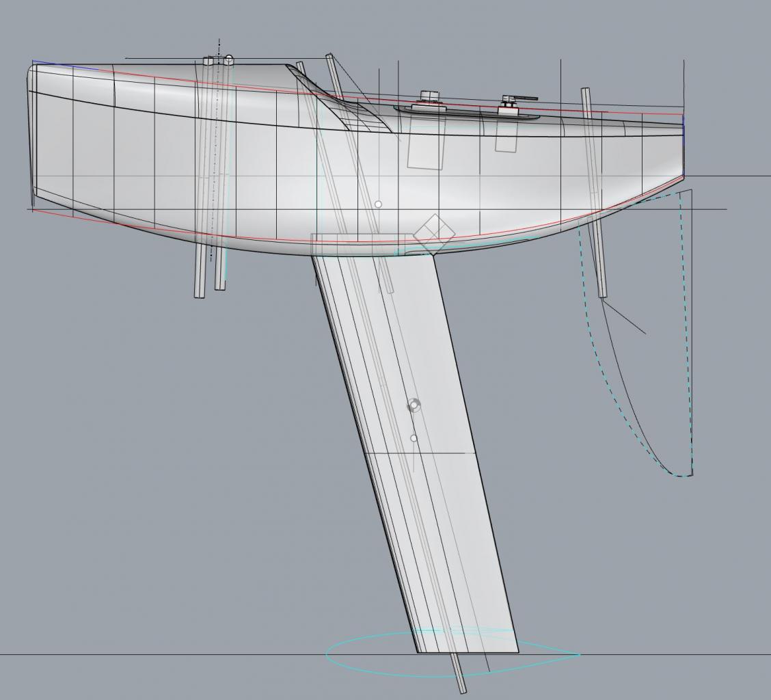The height and width of the screenshot is (700, 771).
Task: Select the small circle point on the hull side
Action: 378,204
